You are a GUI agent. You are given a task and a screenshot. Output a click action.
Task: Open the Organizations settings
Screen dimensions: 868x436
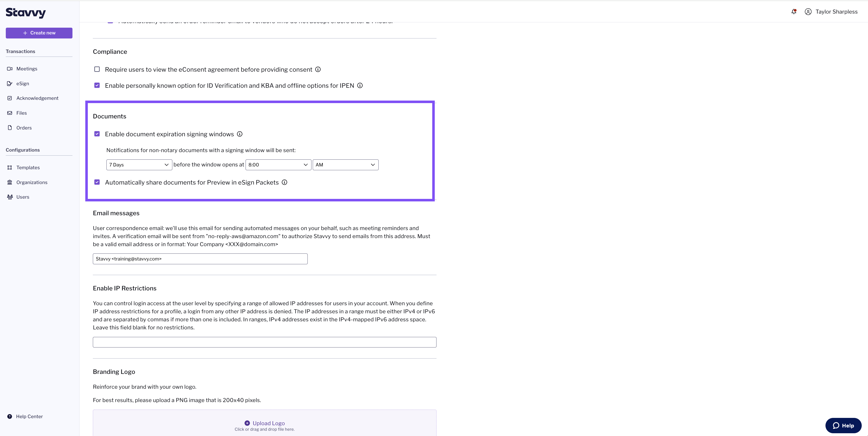tap(32, 182)
